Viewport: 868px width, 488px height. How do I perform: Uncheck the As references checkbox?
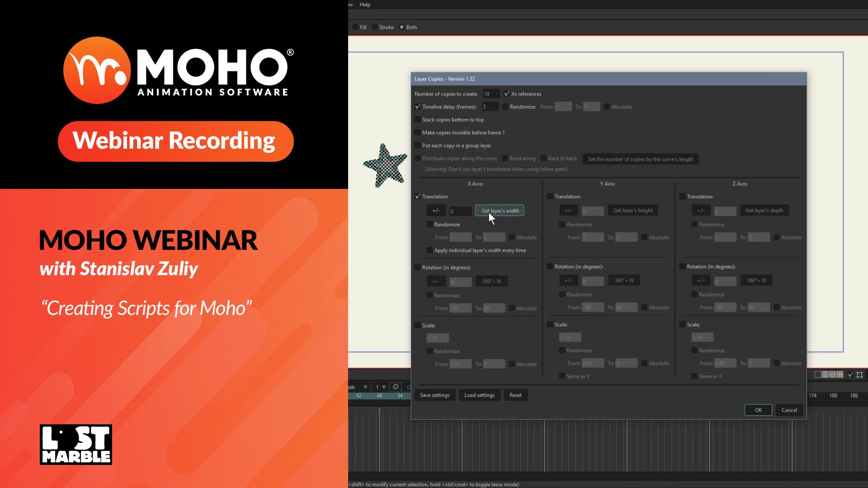click(x=507, y=94)
